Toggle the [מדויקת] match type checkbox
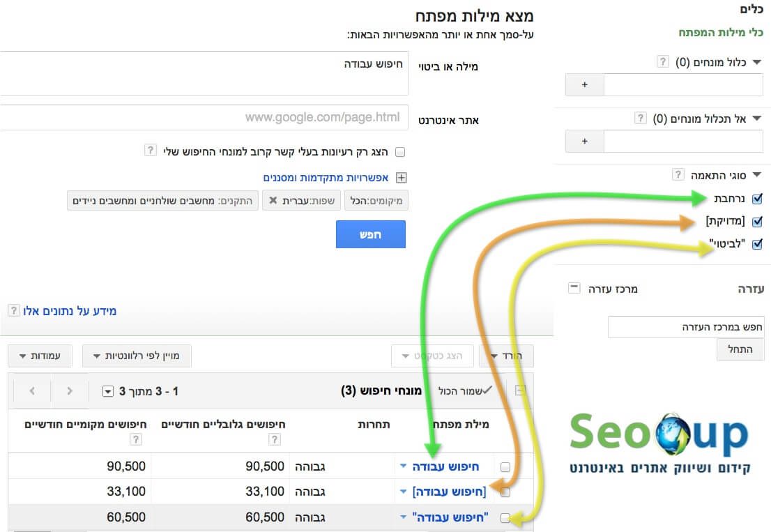This screenshot has width=771, height=532. (758, 221)
